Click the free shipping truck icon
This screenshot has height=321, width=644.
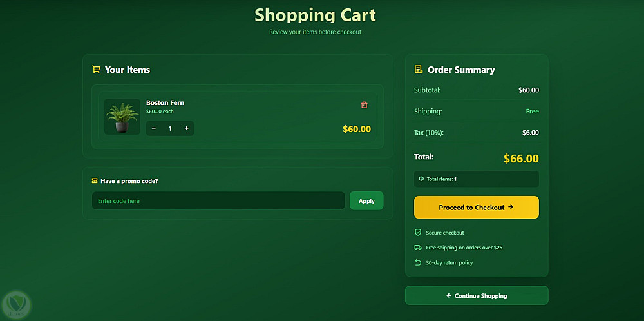pyautogui.click(x=418, y=248)
